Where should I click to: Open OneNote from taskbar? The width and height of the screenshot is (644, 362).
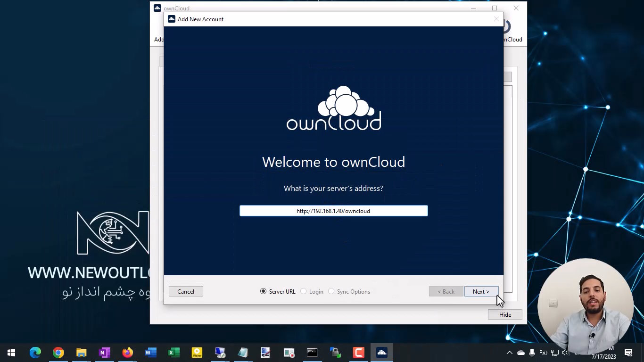(105, 352)
